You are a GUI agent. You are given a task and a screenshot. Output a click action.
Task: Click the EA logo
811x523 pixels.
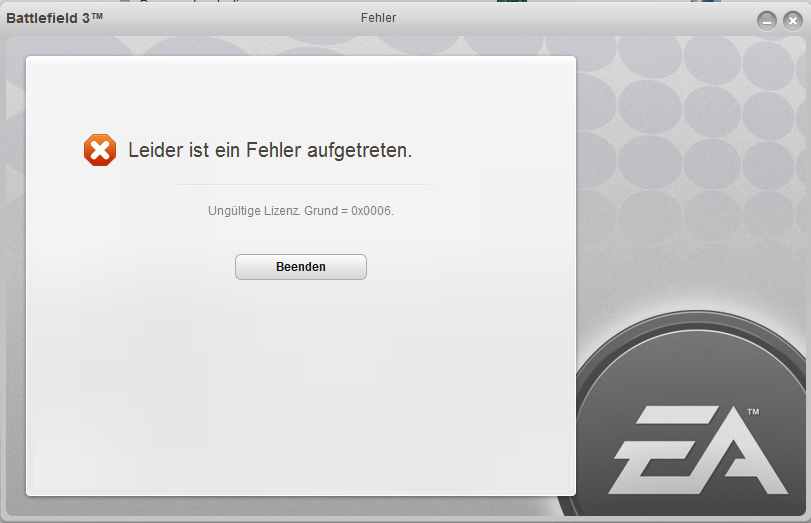[x=698, y=450]
